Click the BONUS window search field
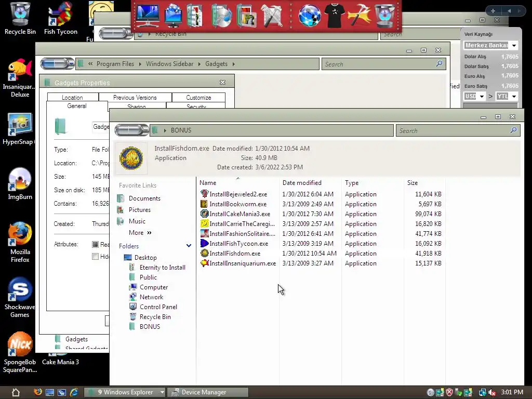The width and height of the screenshot is (532, 399). click(x=458, y=130)
